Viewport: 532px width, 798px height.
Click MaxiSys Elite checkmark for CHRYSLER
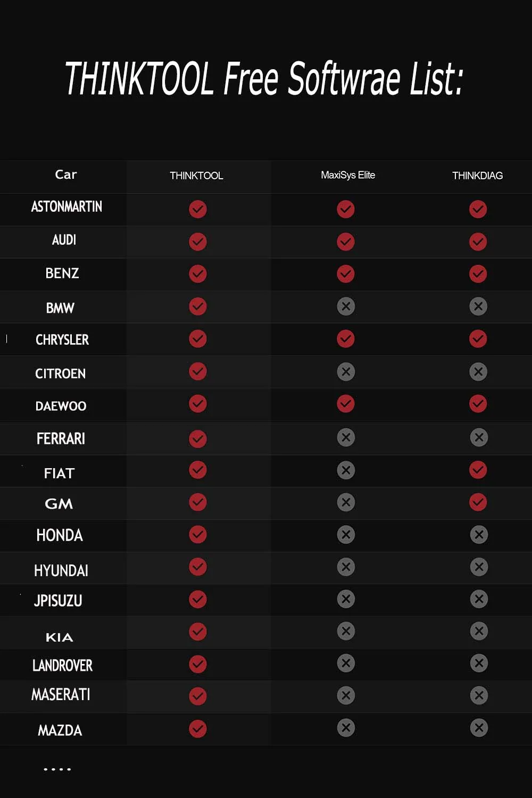coord(346,339)
